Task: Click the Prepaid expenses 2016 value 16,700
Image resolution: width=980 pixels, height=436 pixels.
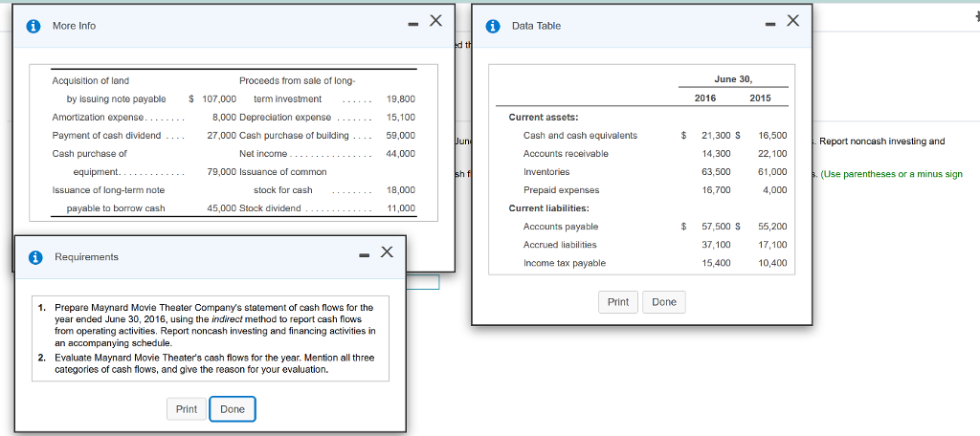Action: [716, 190]
